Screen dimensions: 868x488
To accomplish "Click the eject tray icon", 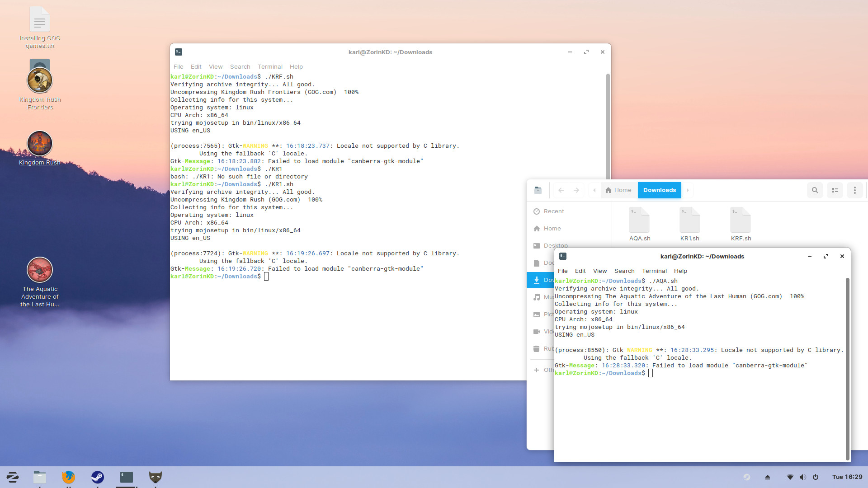I will click(x=768, y=477).
